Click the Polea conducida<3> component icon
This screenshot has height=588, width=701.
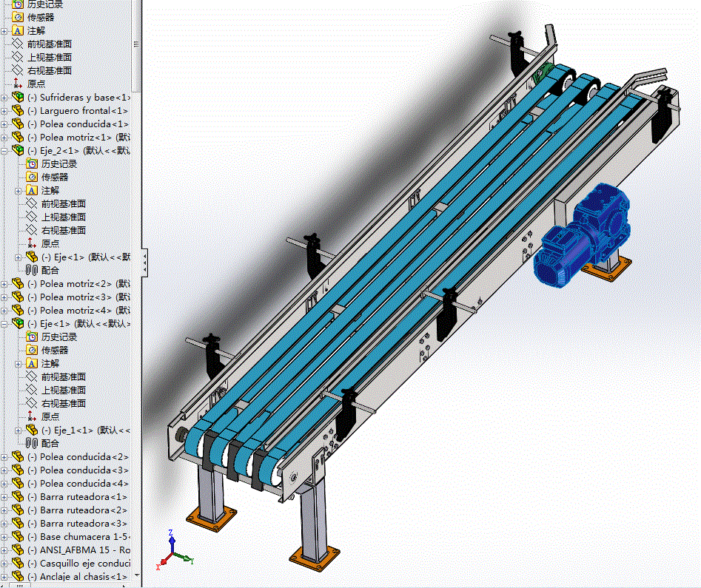18,470
